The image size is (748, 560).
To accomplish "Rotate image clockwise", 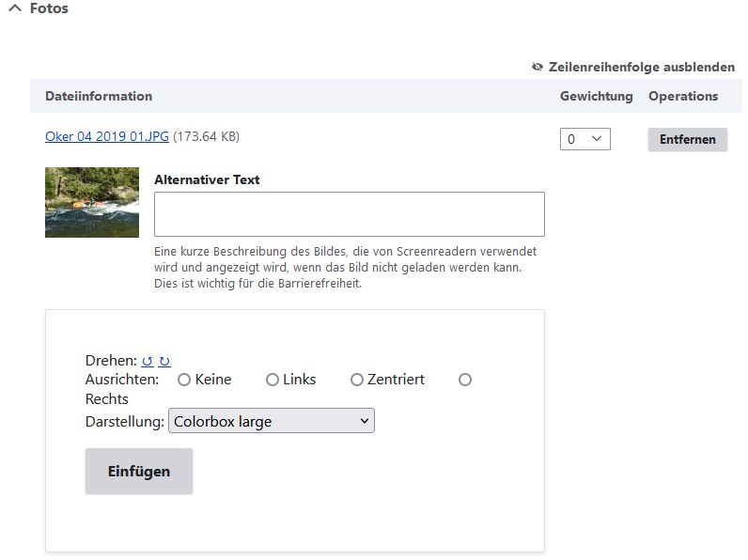I will point(164,361).
